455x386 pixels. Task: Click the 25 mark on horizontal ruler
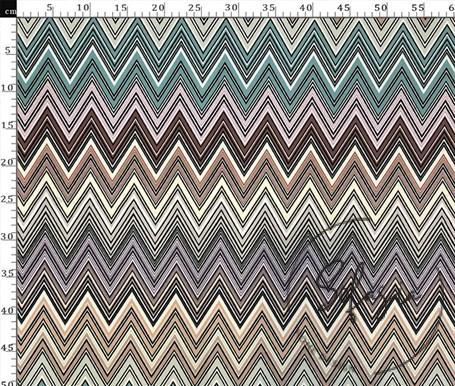pyautogui.click(x=196, y=7)
